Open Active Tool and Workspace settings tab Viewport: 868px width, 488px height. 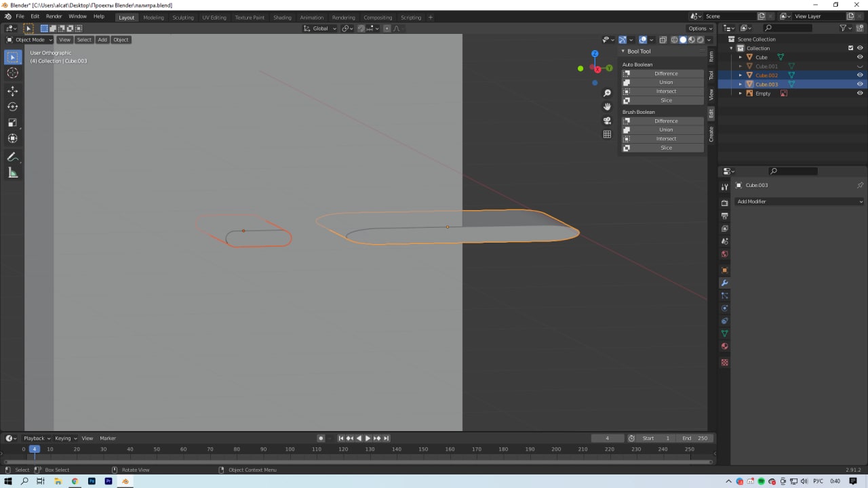click(724, 187)
